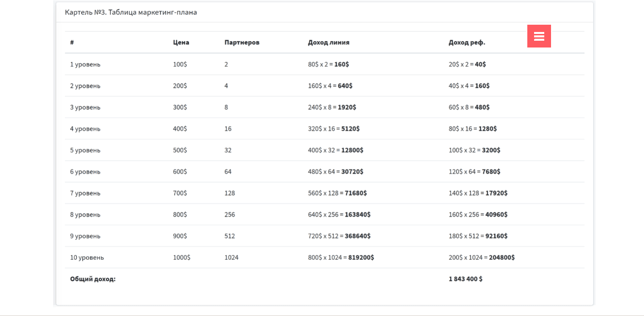Select the '5 уровень' row label
Viewport: 644px width, 316px height.
tap(85, 150)
